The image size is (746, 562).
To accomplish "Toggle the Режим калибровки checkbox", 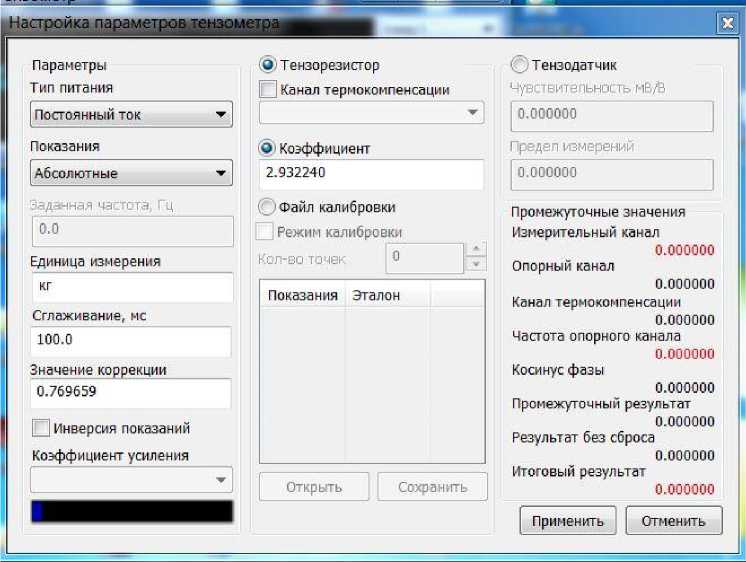I will pos(265,232).
